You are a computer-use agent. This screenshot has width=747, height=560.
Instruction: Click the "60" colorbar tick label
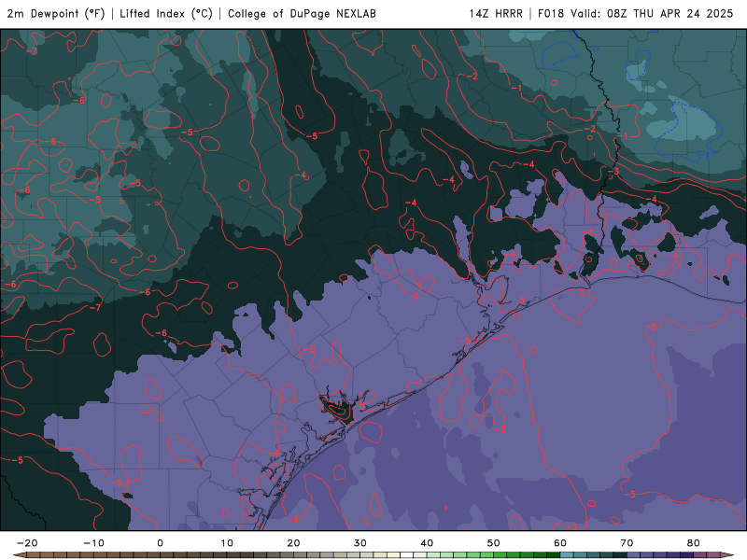click(x=560, y=543)
